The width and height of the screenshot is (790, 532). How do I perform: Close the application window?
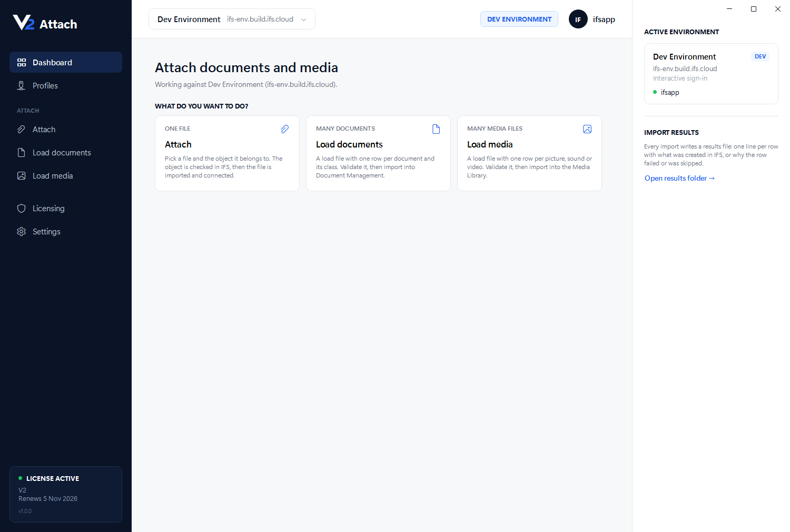pos(778,9)
